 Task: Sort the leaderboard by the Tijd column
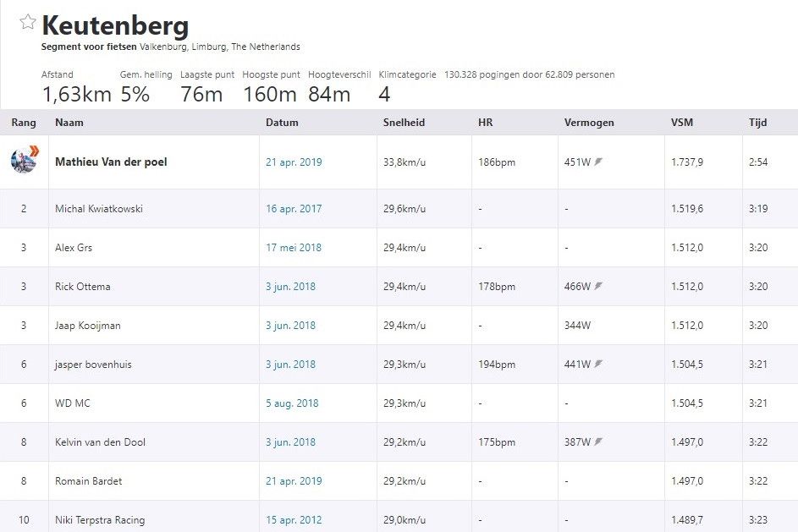click(x=757, y=122)
